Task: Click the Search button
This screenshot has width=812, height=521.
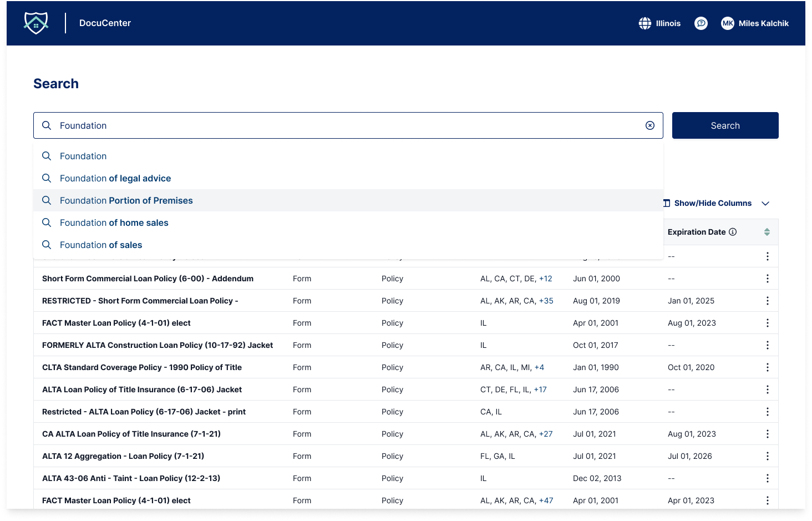Action: click(725, 125)
